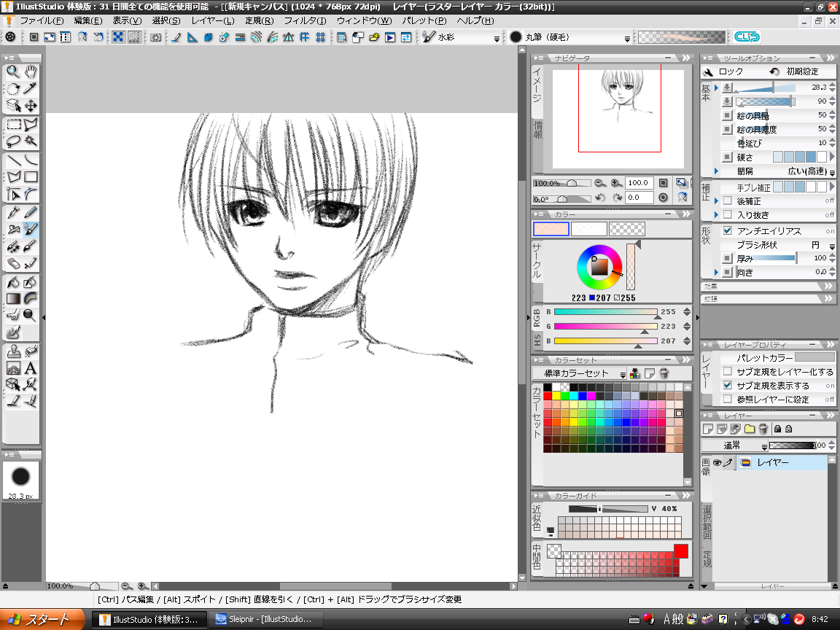The width and height of the screenshot is (840, 630).
Task: Select the Eraser tool
Action: tap(13, 263)
